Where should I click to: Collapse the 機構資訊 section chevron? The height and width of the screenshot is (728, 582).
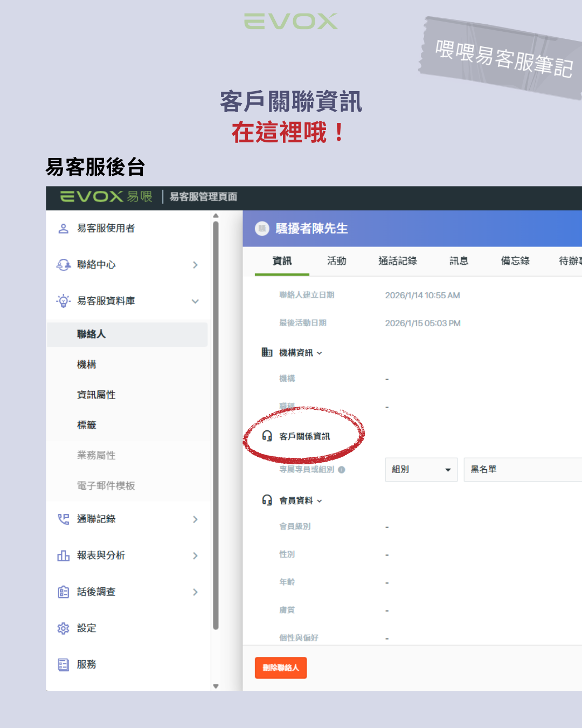[320, 353]
